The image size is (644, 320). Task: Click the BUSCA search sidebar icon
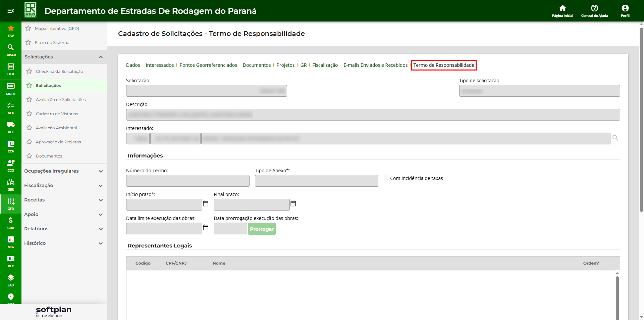pyautogui.click(x=11, y=50)
